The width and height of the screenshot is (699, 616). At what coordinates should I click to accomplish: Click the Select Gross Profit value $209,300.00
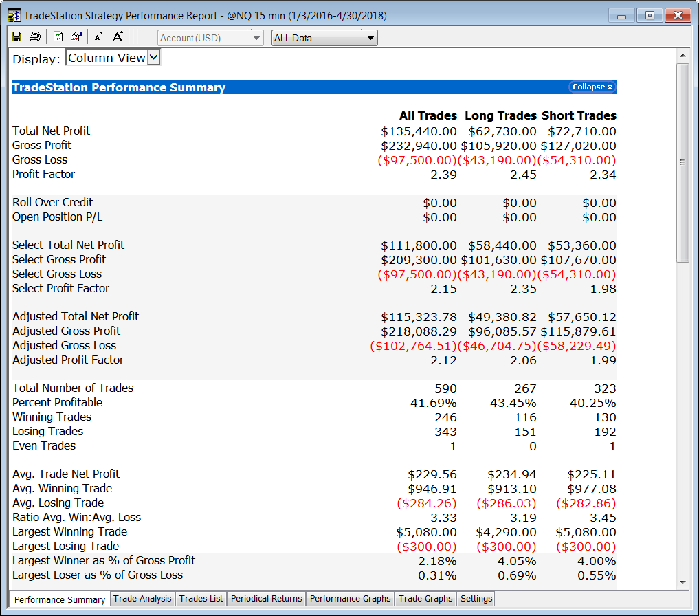click(x=419, y=260)
